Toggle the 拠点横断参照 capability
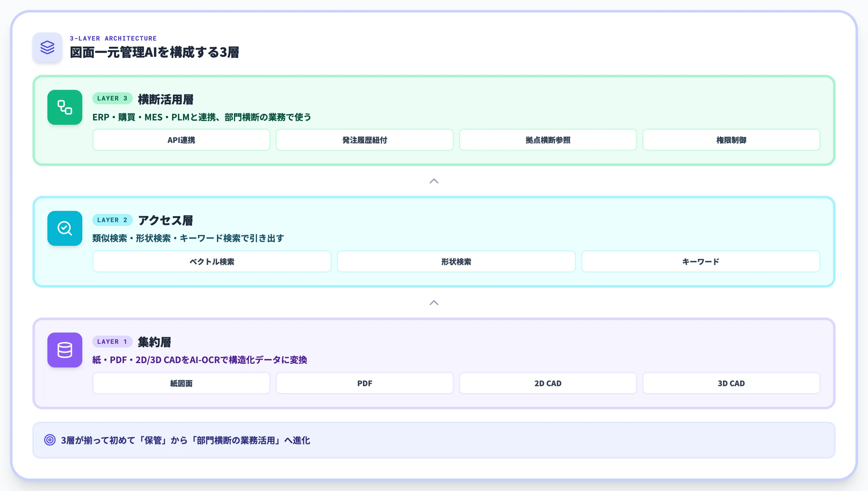This screenshot has height=491, width=868. (548, 140)
